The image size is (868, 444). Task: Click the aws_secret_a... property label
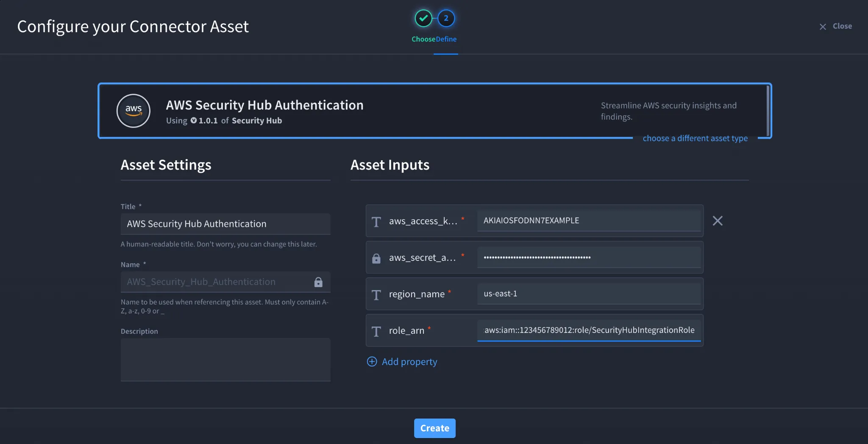click(x=422, y=257)
